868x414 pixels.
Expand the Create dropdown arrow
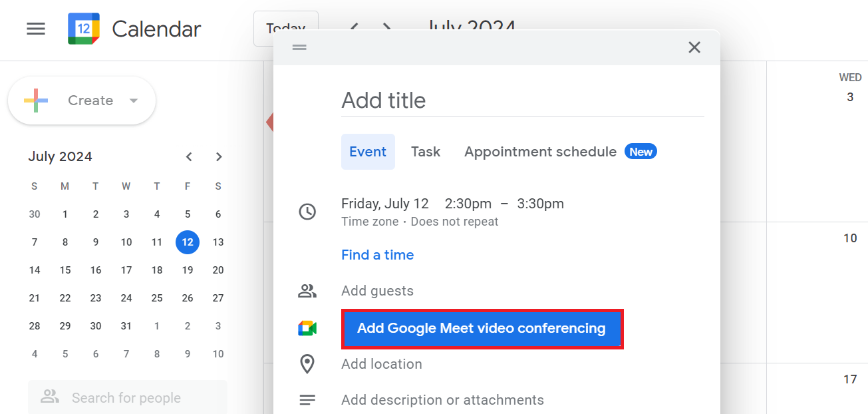point(134,101)
